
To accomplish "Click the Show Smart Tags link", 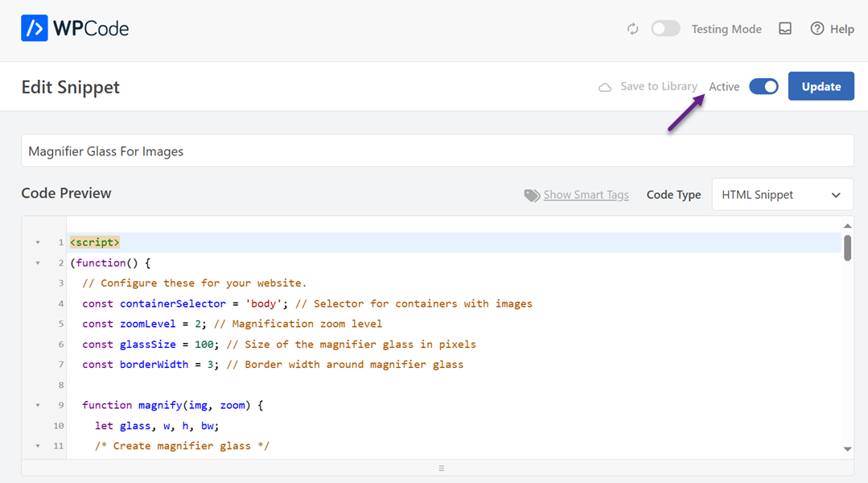I will pos(586,195).
